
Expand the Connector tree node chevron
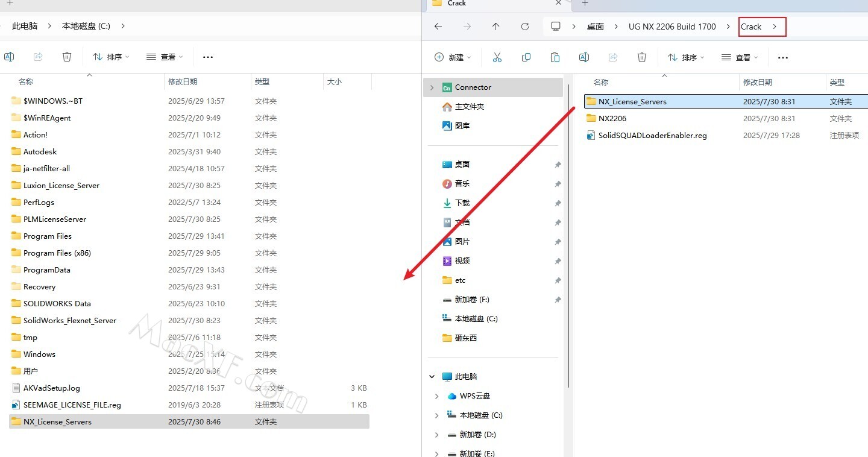(x=432, y=87)
